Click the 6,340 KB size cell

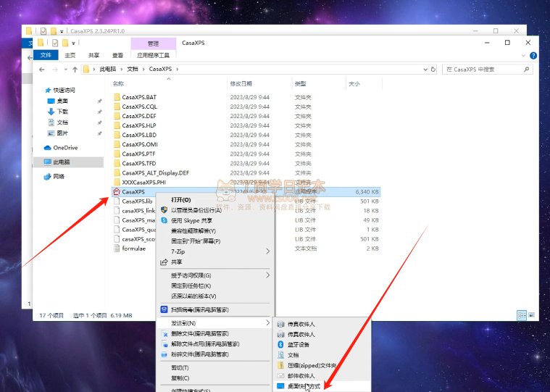click(x=367, y=192)
